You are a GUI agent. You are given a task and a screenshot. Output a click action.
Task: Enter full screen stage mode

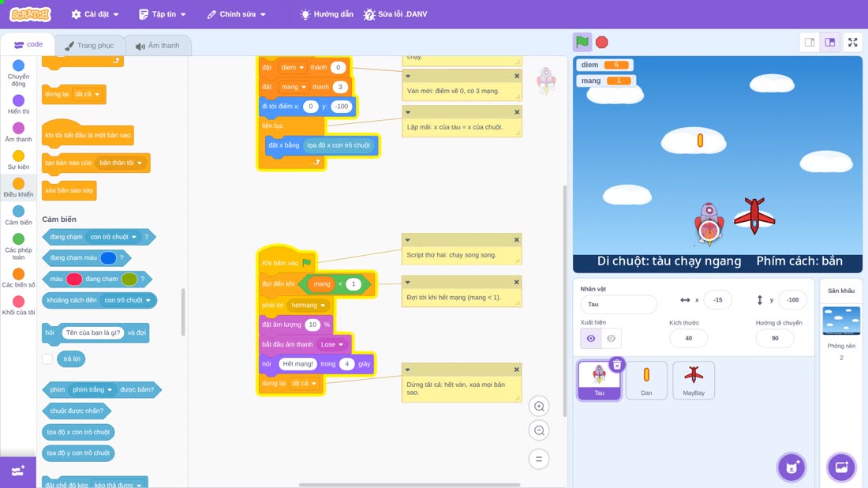[x=852, y=42]
